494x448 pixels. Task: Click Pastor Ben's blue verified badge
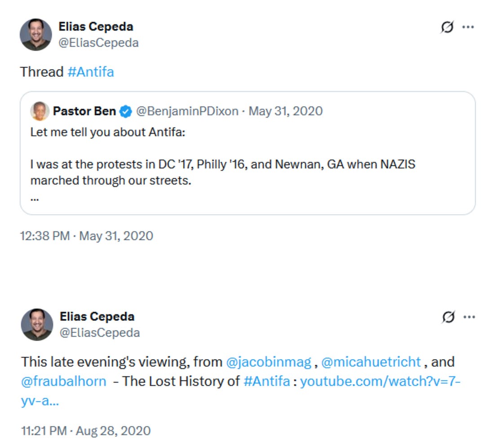coord(126,112)
